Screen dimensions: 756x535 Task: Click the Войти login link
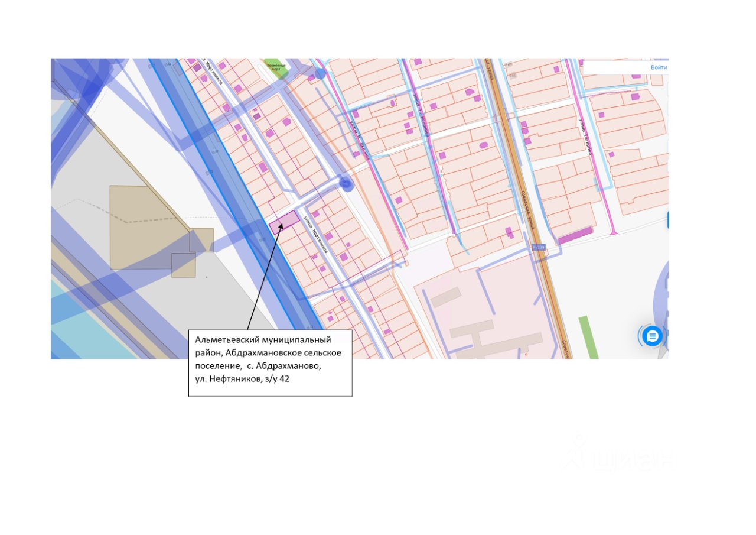pyautogui.click(x=659, y=67)
